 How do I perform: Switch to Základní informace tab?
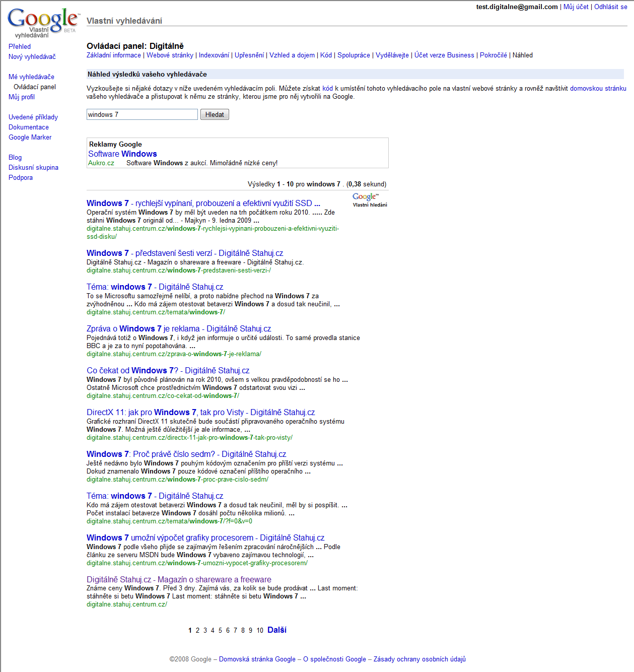(x=114, y=55)
